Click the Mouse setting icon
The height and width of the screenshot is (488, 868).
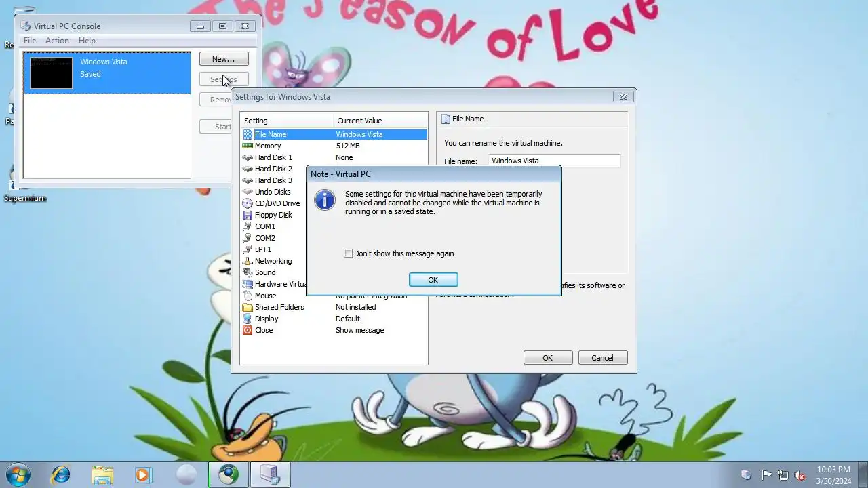pyautogui.click(x=248, y=296)
